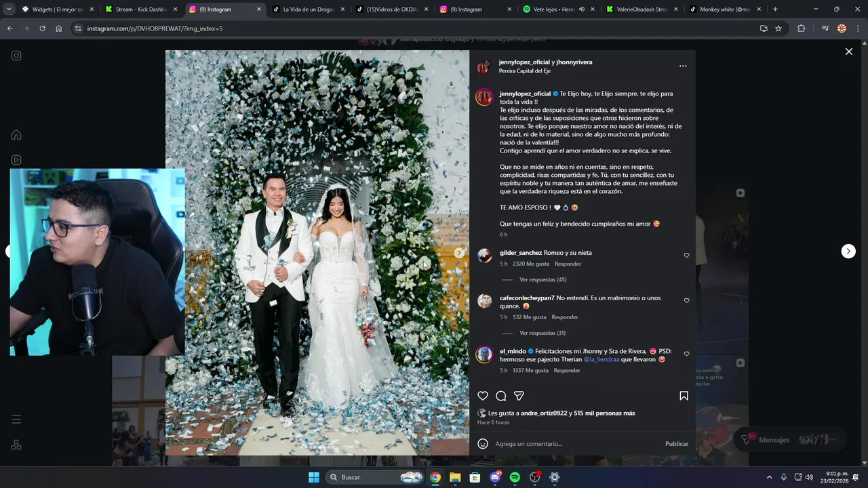This screenshot has width=868, height=488.
Task: Click the address bar URL
Action: coord(155,28)
